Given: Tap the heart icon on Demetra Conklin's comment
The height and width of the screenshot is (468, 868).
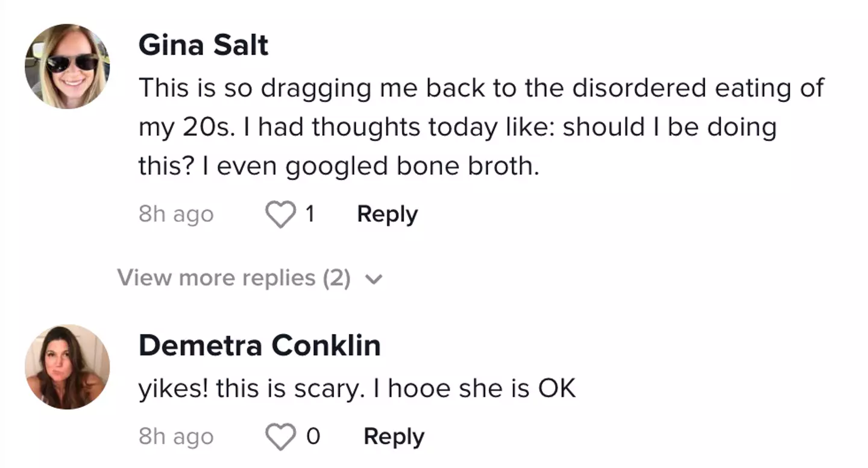Looking at the screenshot, I should click(x=280, y=436).
